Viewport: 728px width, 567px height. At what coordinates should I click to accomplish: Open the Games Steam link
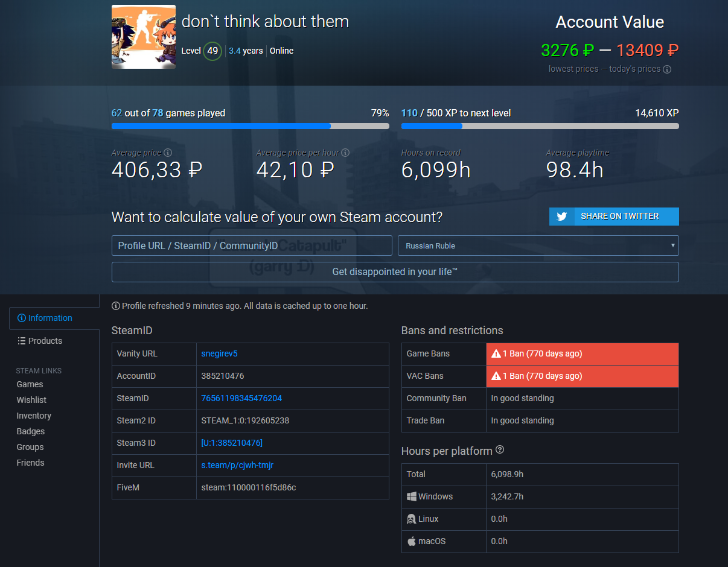click(x=30, y=384)
